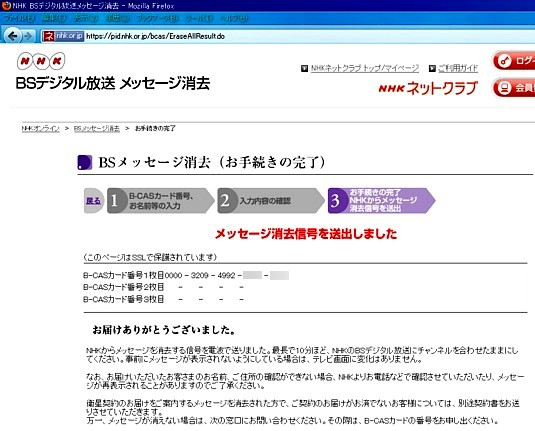Screen dimensions: 535x431
Task: Click the nhk.or.jp site identity badge
Action: [63, 35]
